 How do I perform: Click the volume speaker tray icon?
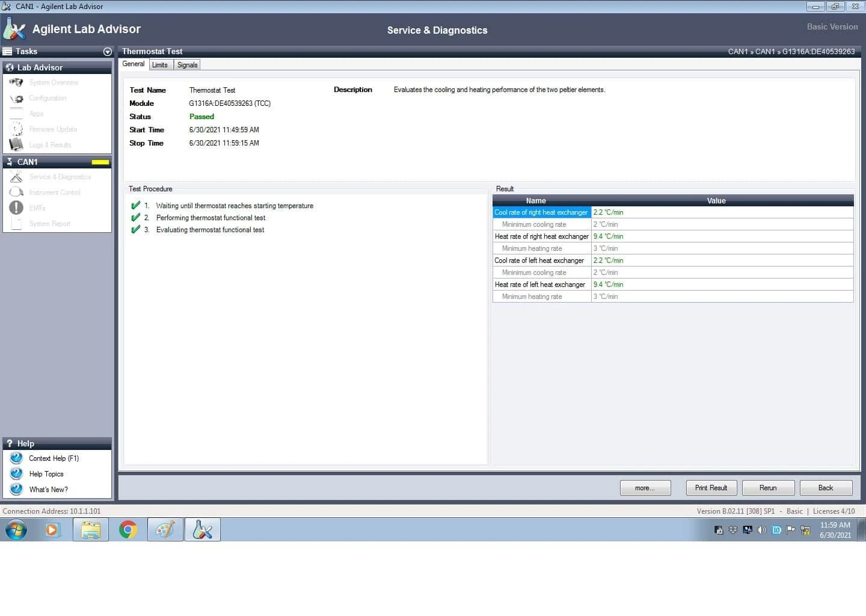click(761, 530)
